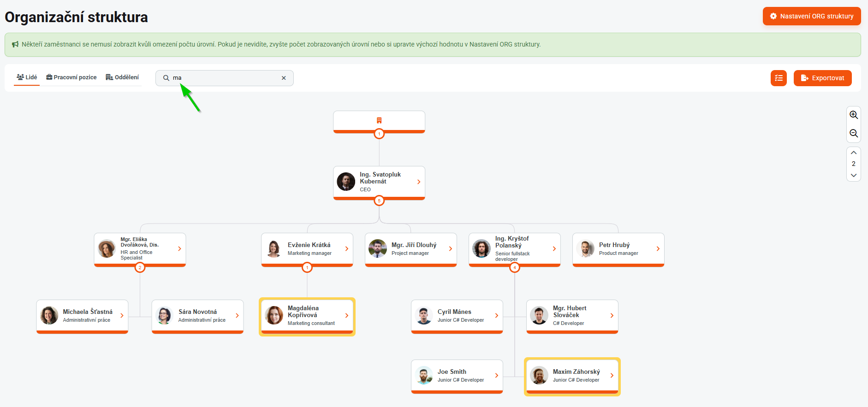This screenshot has height=407, width=868.
Task: Open Petr Hrubý's card arrow
Action: point(658,249)
